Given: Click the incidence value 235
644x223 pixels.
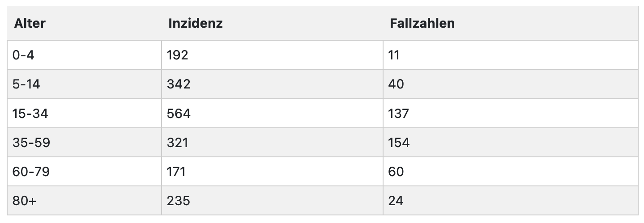Looking at the screenshot, I should click(x=179, y=201).
